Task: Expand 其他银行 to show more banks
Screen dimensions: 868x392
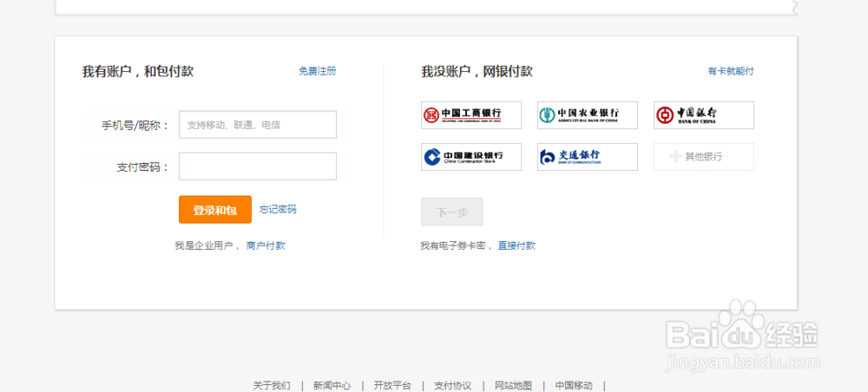Action: click(704, 157)
